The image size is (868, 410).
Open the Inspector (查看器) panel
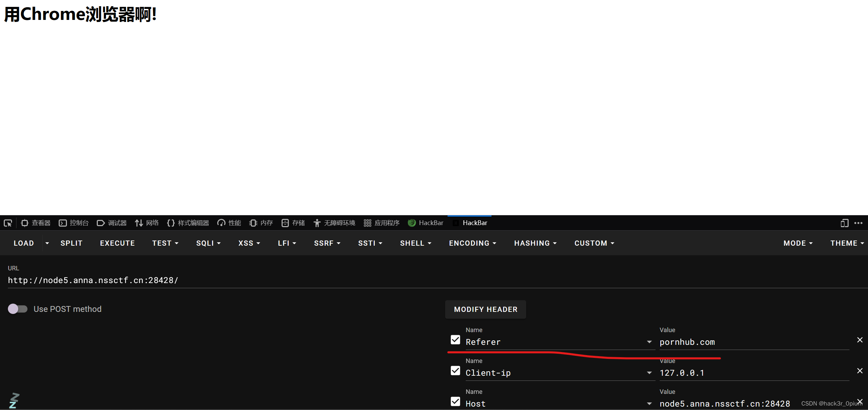point(36,223)
